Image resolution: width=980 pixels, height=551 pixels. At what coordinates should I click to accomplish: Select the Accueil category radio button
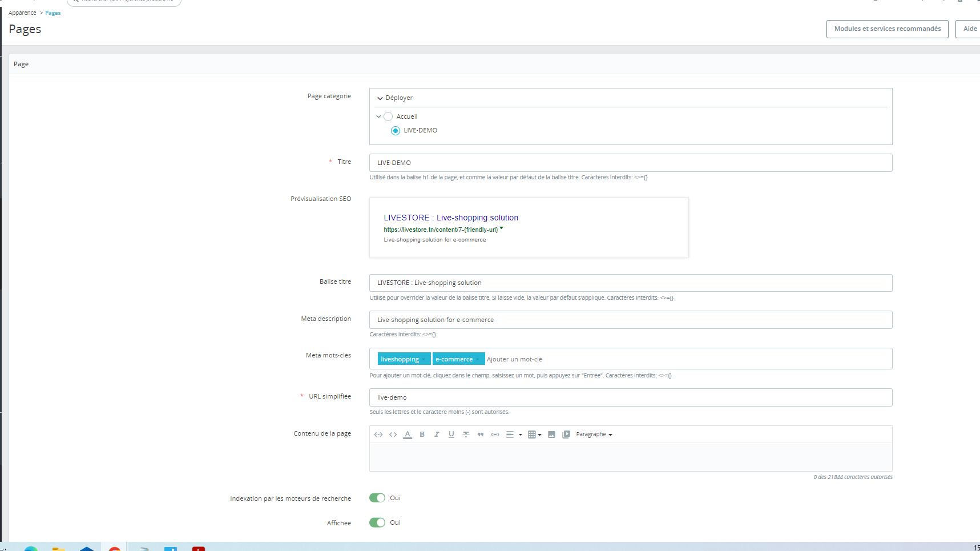[x=388, y=116]
